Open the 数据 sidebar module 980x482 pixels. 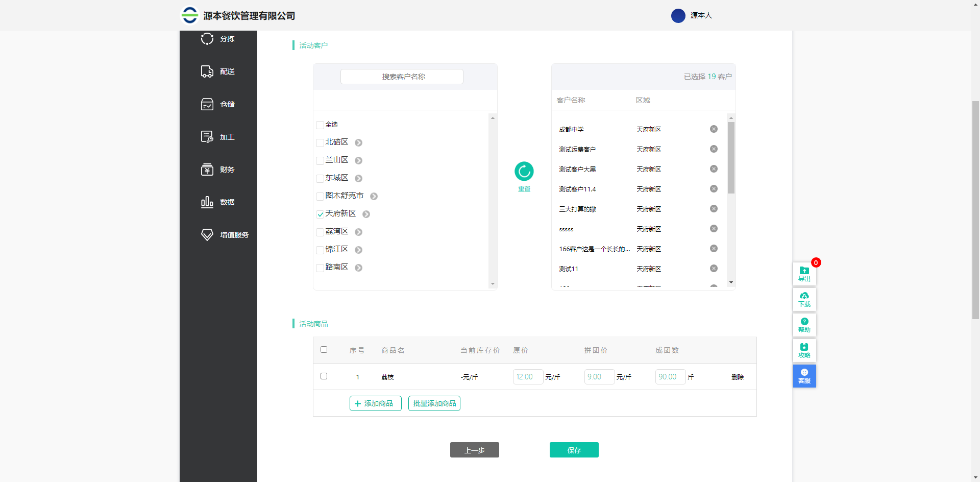[218, 202]
